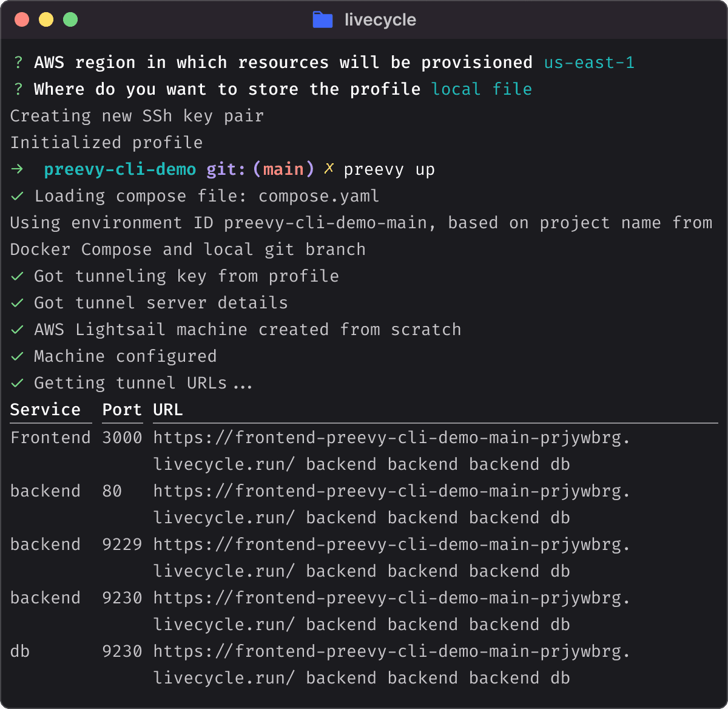Click the question mark before 'AWS region'

18,63
